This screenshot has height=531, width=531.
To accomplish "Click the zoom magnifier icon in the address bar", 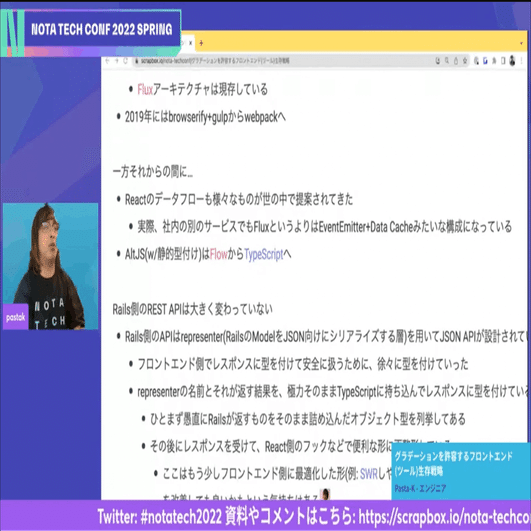I will coord(447,61).
